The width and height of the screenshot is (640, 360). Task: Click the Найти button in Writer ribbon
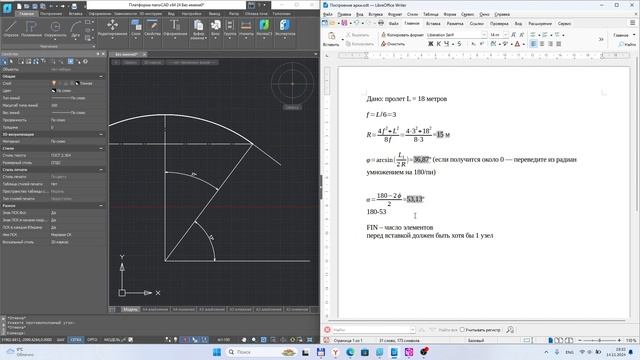(627, 44)
